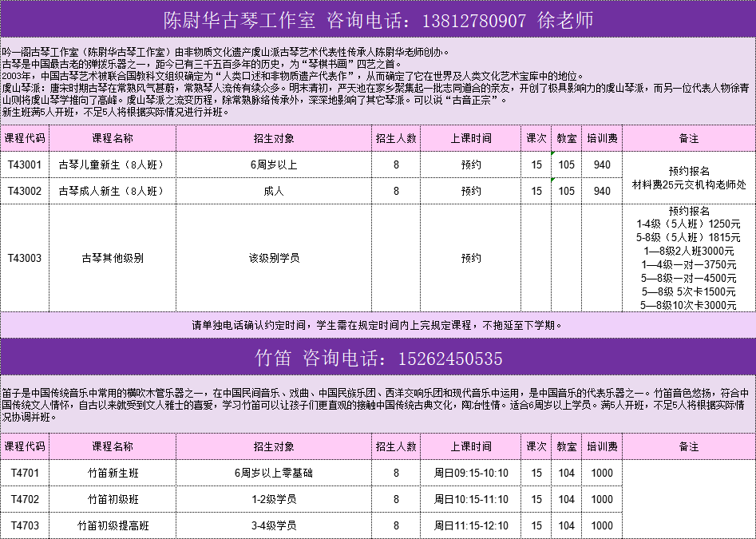Click the 古琴儿童新生（8人班）course name cell
The image size is (756, 539).
point(112,165)
